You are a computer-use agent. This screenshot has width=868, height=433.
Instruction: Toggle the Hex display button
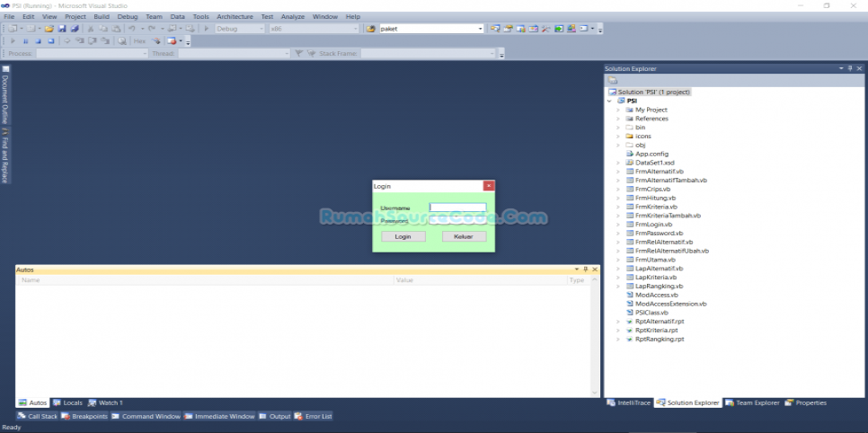[x=139, y=41]
